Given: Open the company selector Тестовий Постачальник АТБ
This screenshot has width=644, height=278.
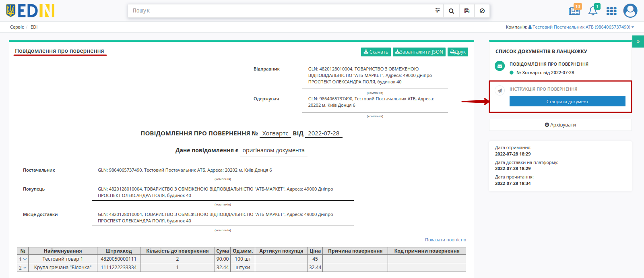Looking at the screenshot, I should click(x=581, y=27).
